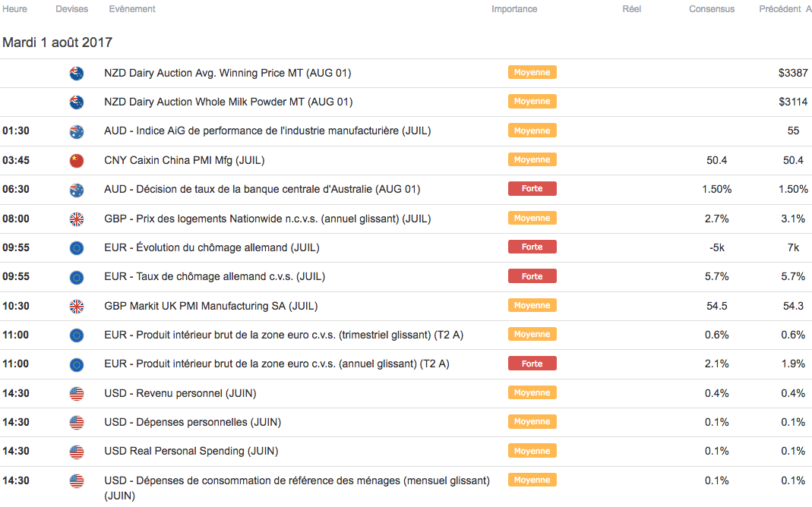Select the Consensus column header
Viewport: 812px width, 507px height.
tap(712, 9)
